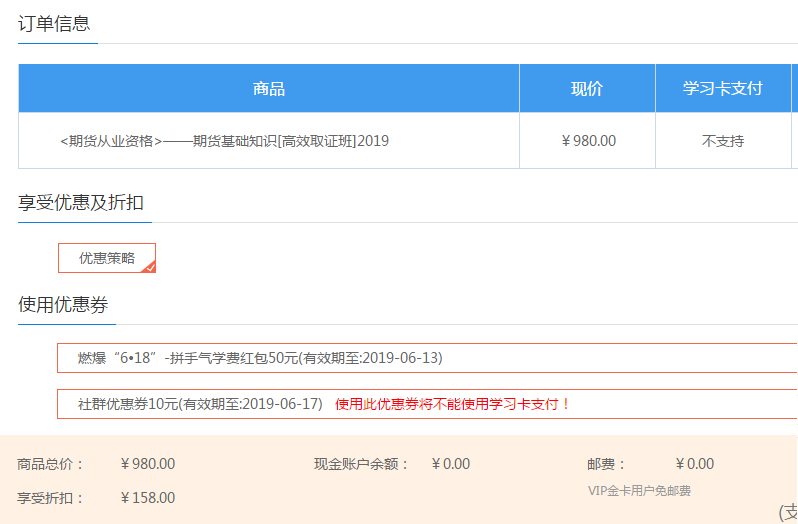Click the 学习卡支付 column header
Screen dimensions: 798x524
click(x=722, y=89)
